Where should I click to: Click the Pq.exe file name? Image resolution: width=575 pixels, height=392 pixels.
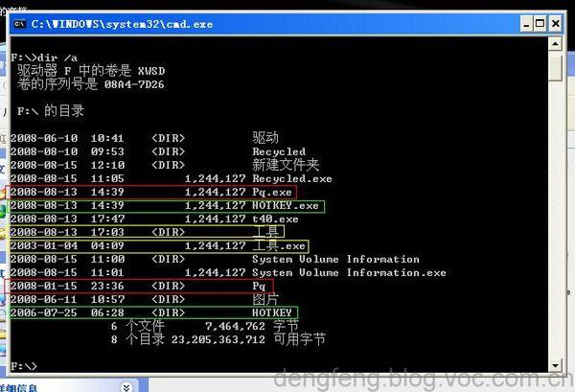click(272, 192)
